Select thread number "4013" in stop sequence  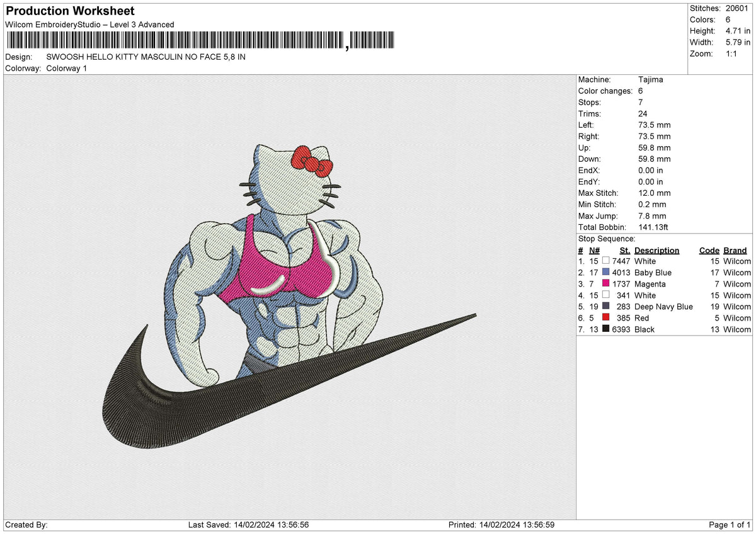[621, 273]
